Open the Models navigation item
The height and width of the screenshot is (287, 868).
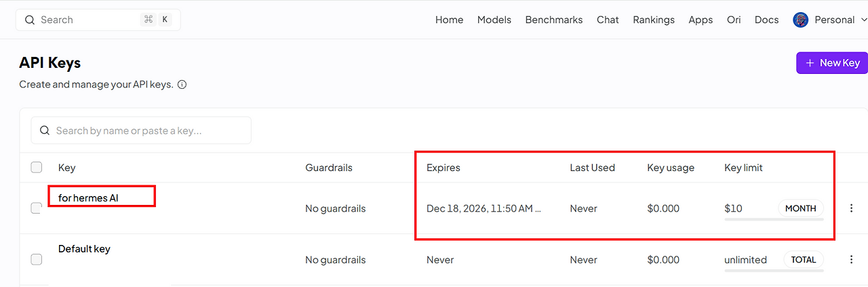click(494, 20)
